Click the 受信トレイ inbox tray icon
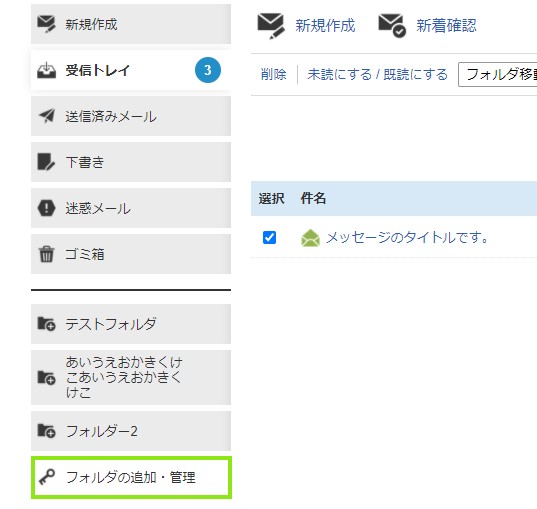This screenshot has width=537, height=509. coord(46,70)
